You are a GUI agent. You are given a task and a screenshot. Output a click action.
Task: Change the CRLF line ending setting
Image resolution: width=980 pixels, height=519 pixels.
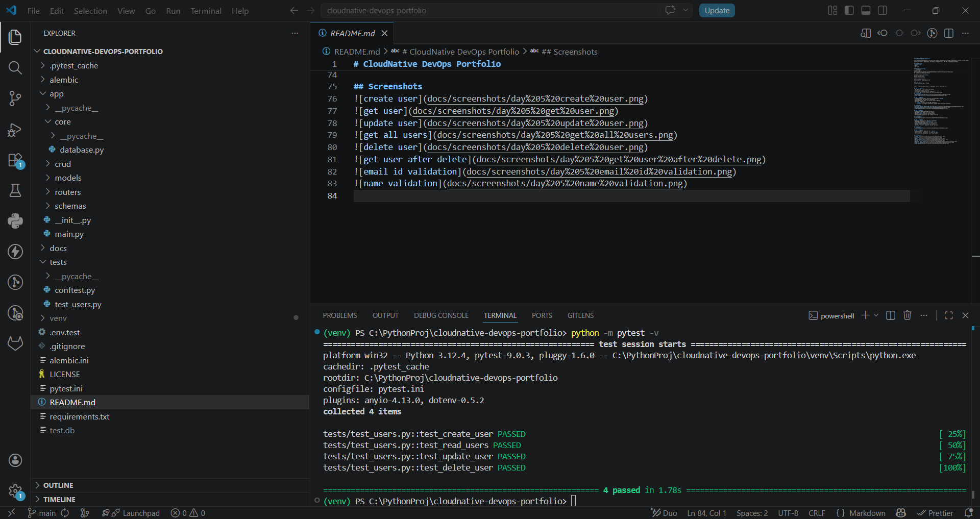tap(817, 513)
